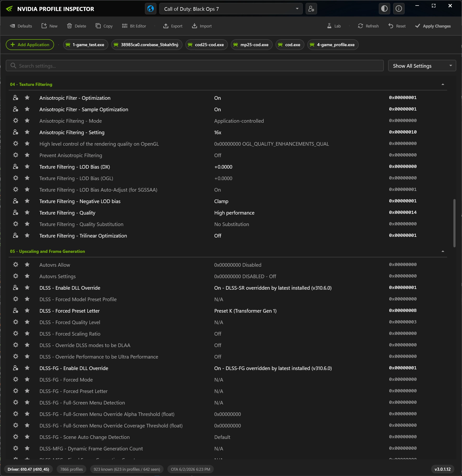Image resolution: width=462 pixels, height=476 pixels.
Task: Click the vertical scrollbar thumb in settings list
Action: click(x=454, y=223)
